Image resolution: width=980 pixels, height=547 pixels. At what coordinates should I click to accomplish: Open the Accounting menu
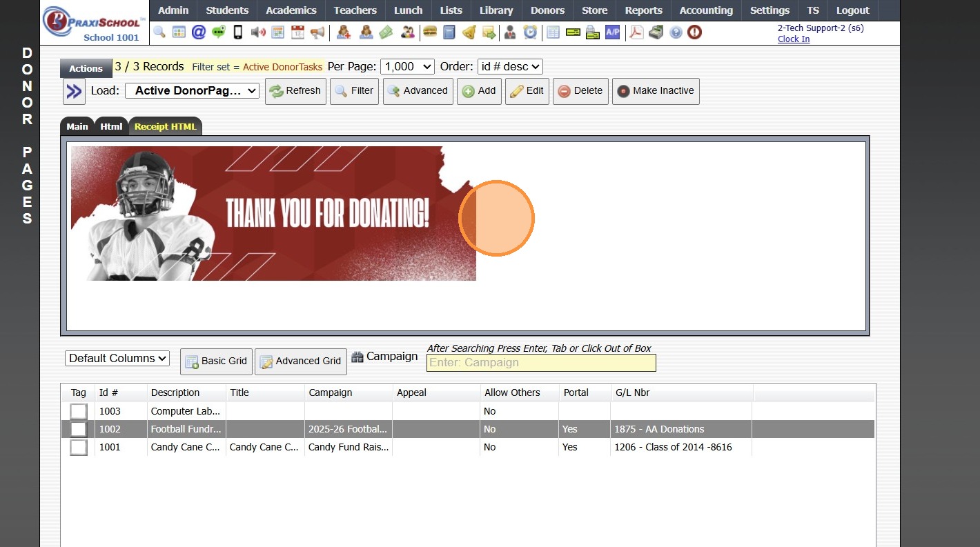point(706,10)
